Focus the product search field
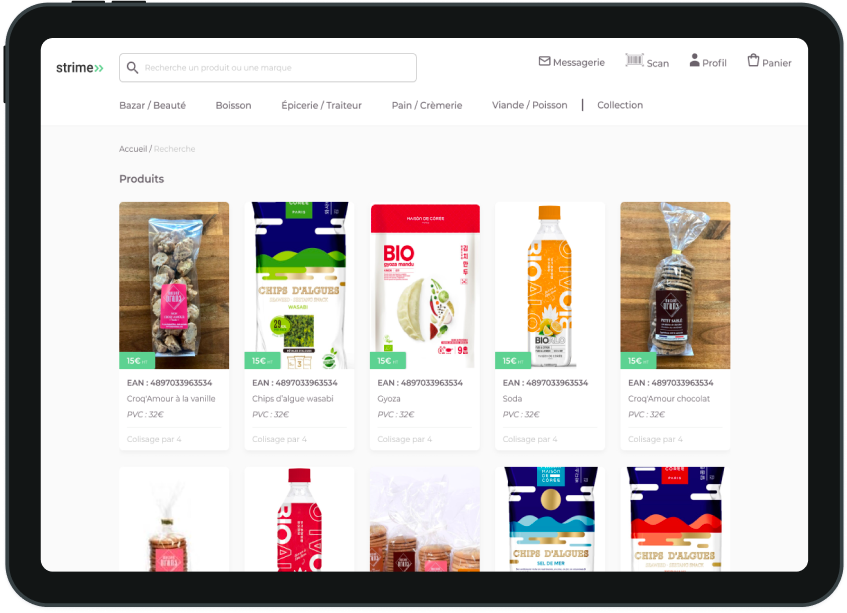The height and width of the screenshot is (613, 847). [x=268, y=68]
